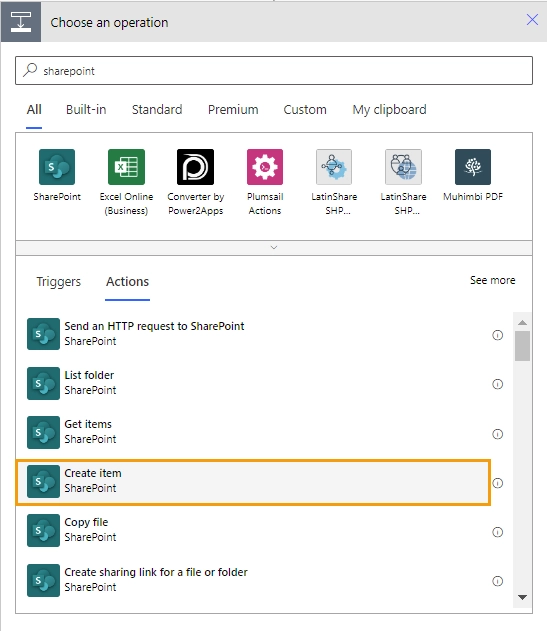Choose the List folder action
Viewport: 547px width, 631px height.
click(x=253, y=383)
